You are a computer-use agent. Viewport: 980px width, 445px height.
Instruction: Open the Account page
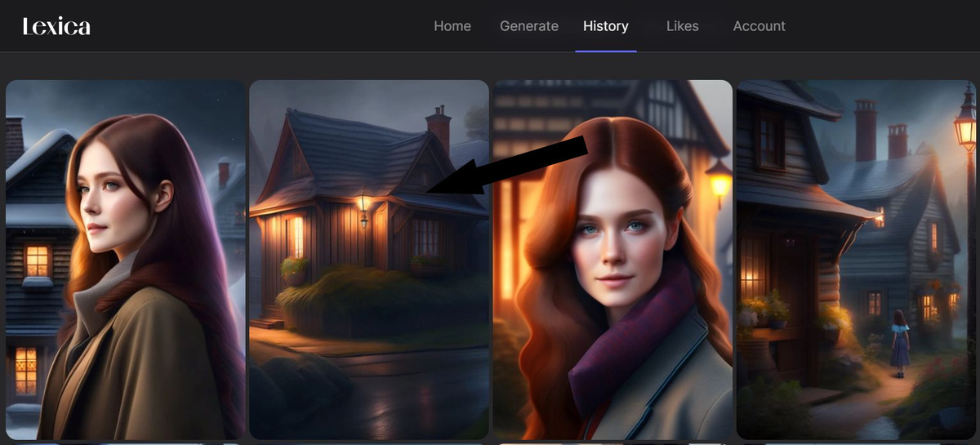759,26
